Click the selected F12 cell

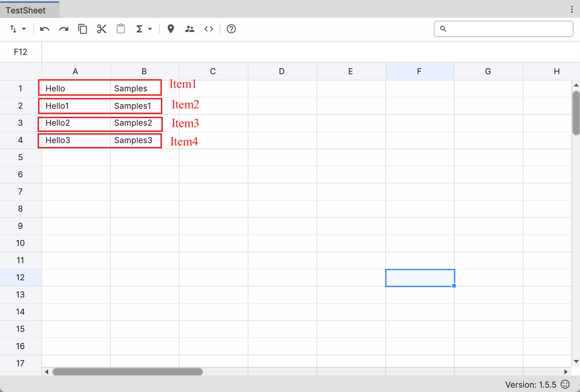tap(420, 278)
